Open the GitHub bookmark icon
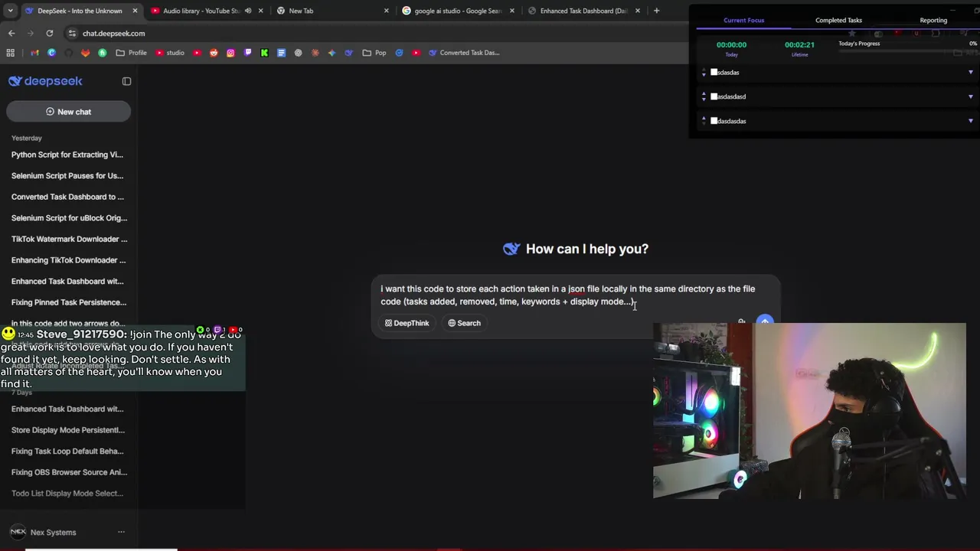The image size is (980, 551). [x=68, y=53]
